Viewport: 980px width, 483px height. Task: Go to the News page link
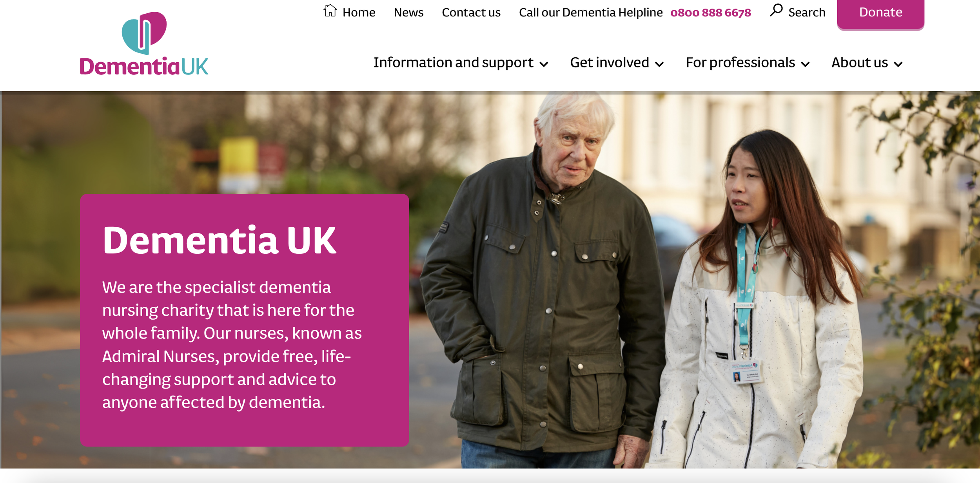point(408,13)
